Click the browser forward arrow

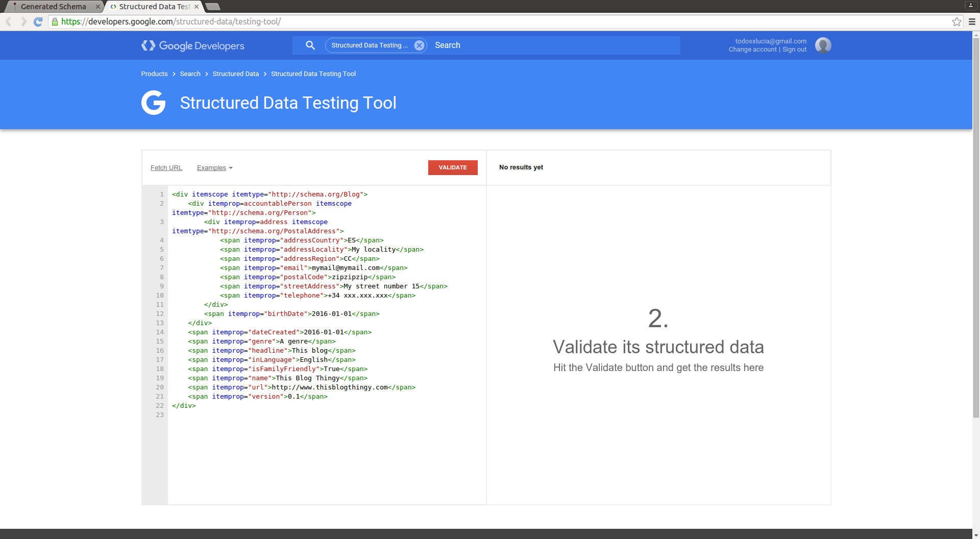pyautogui.click(x=23, y=21)
